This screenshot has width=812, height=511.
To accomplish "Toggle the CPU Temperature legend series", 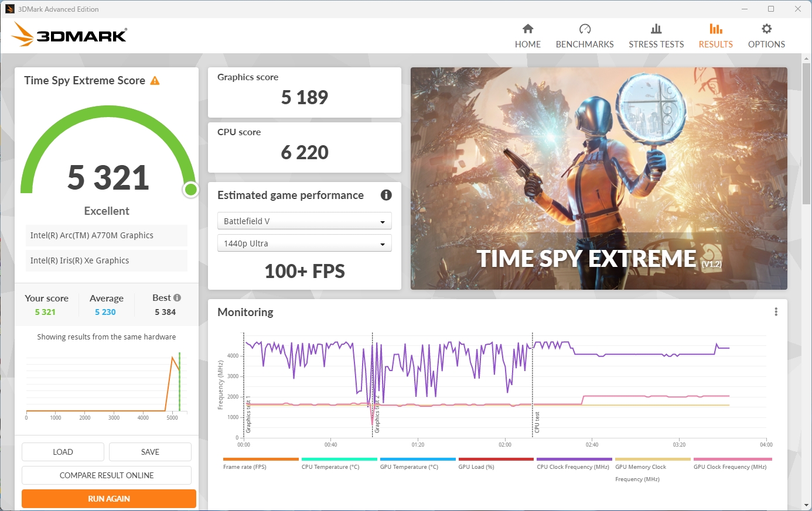I will pos(339,464).
